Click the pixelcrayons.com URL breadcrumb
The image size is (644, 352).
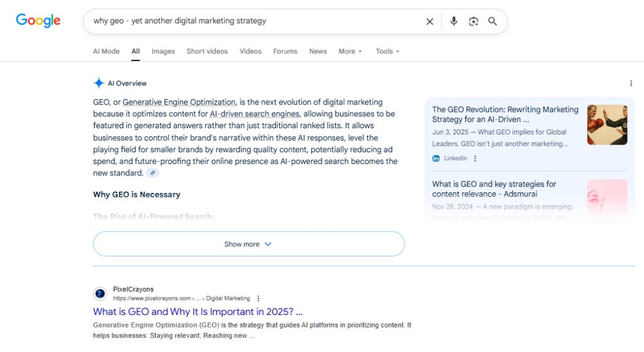pyautogui.click(x=182, y=298)
